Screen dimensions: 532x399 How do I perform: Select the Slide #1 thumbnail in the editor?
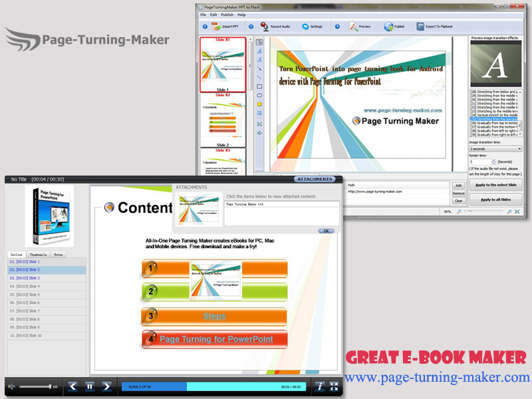(223, 65)
